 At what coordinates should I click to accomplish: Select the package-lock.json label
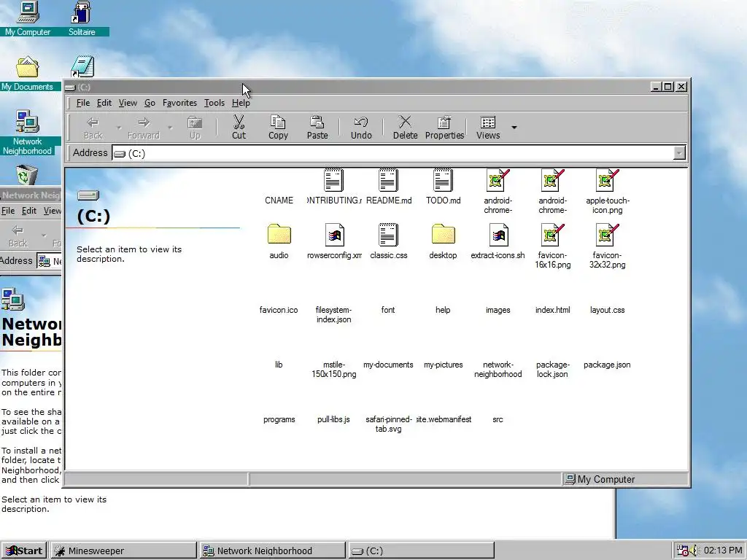coord(553,370)
